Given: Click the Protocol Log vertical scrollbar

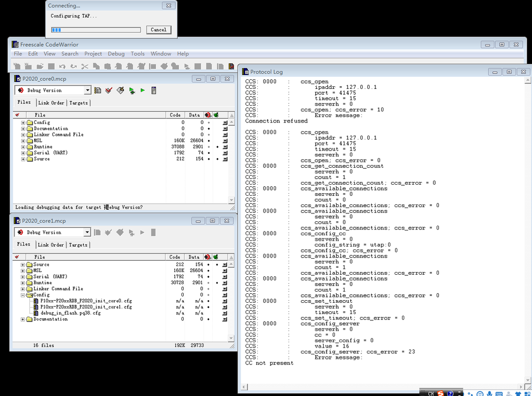Looking at the screenshot, I should click(x=528, y=229).
